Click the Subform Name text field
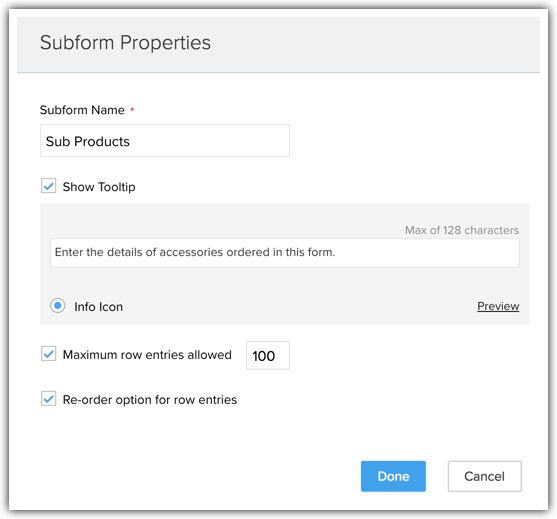The width and height of the screenshot is (557, 519). tap(165, 141)
